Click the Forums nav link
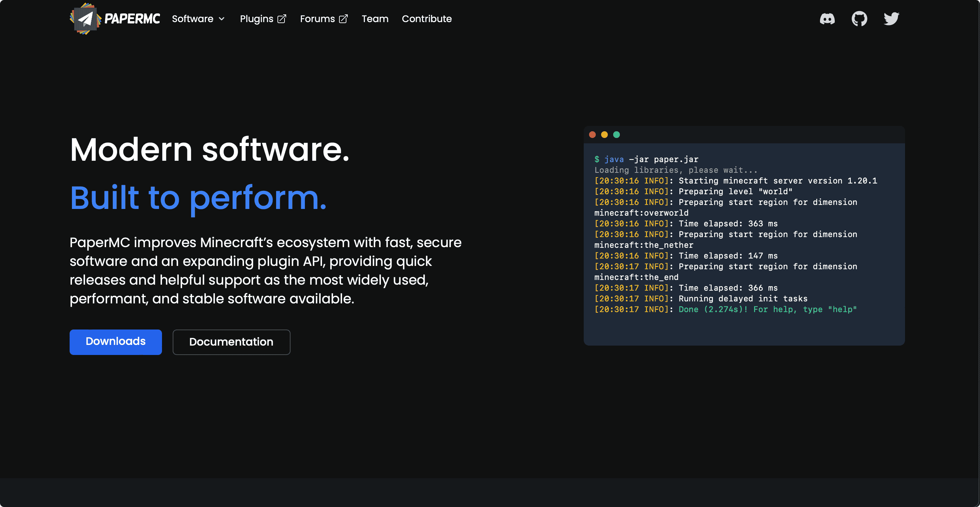This screenshot has width=980, height=507. [317, 19]
